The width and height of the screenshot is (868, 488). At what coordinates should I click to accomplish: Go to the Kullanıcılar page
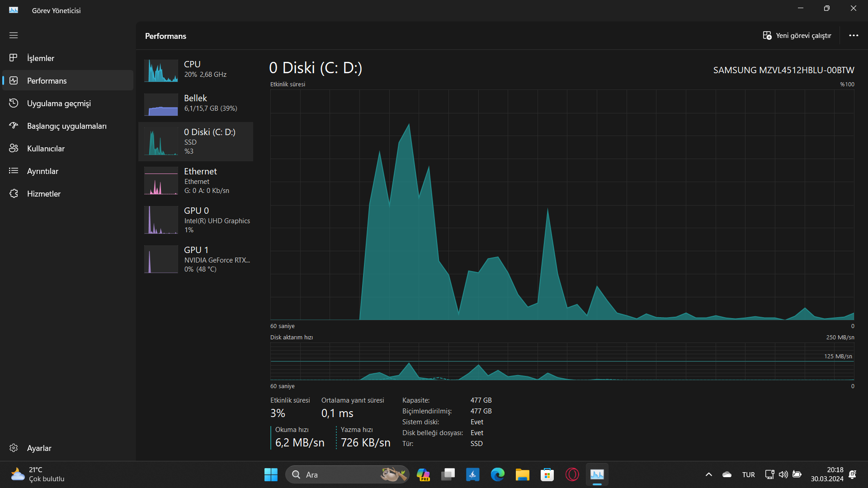click(x=46, y=149)
